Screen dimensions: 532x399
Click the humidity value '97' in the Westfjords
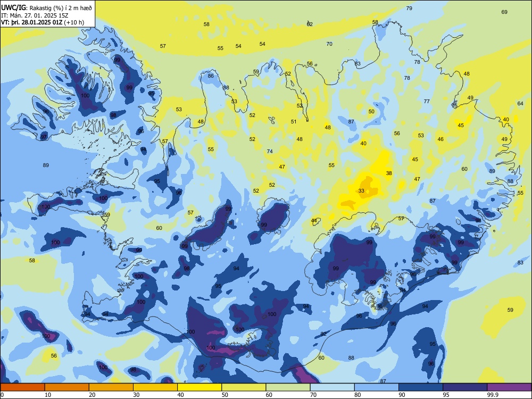[44, 137]
